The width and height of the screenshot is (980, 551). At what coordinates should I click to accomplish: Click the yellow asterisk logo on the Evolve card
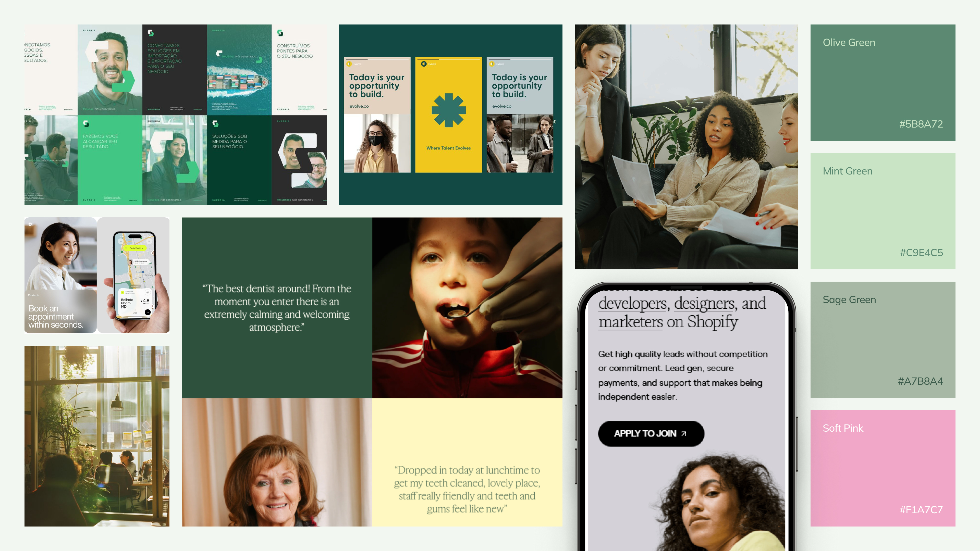click(x=449, y=110)
